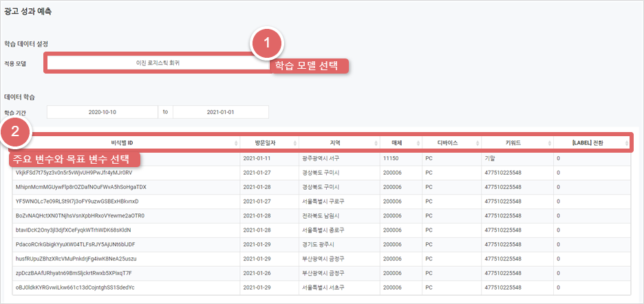This screenshot has height=304, width=644.
Task: Select the ID cell starting with MhipnMcmMGU
Action: [x=126, y=187]
